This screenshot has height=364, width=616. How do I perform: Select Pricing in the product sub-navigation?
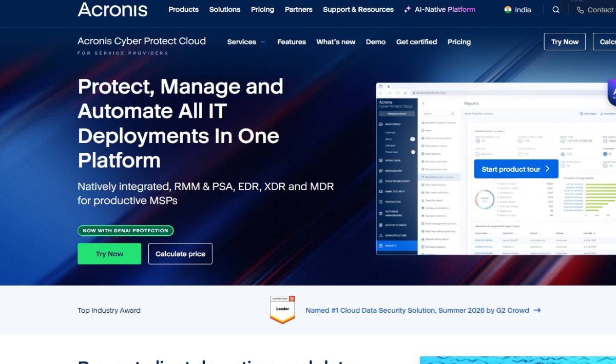(459, 42)
